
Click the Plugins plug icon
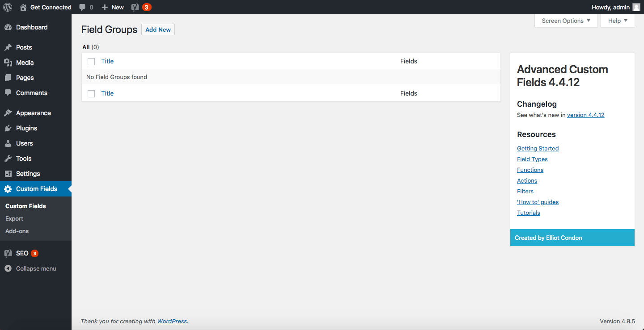8,128
